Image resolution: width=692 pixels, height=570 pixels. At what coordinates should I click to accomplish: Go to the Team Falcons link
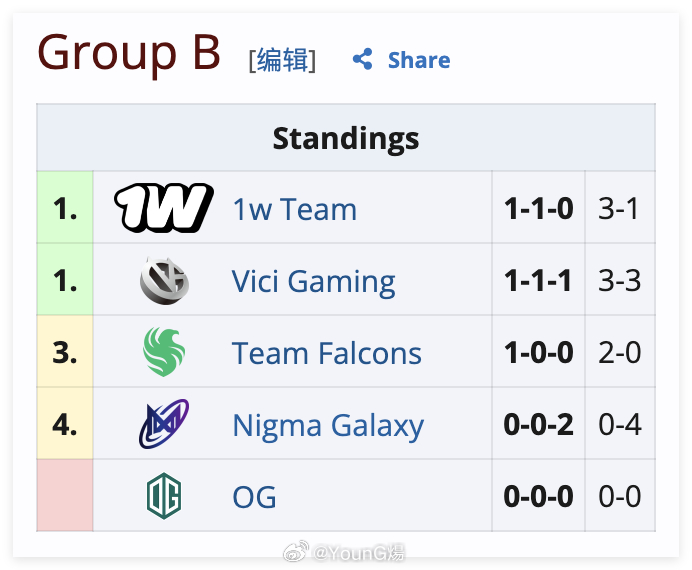327,353
